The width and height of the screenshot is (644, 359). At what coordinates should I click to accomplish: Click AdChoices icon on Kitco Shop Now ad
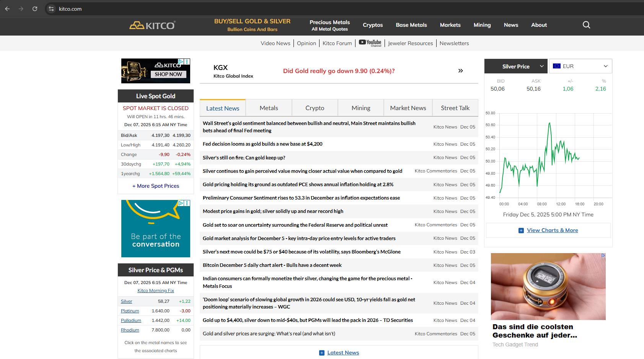point(181,61)
